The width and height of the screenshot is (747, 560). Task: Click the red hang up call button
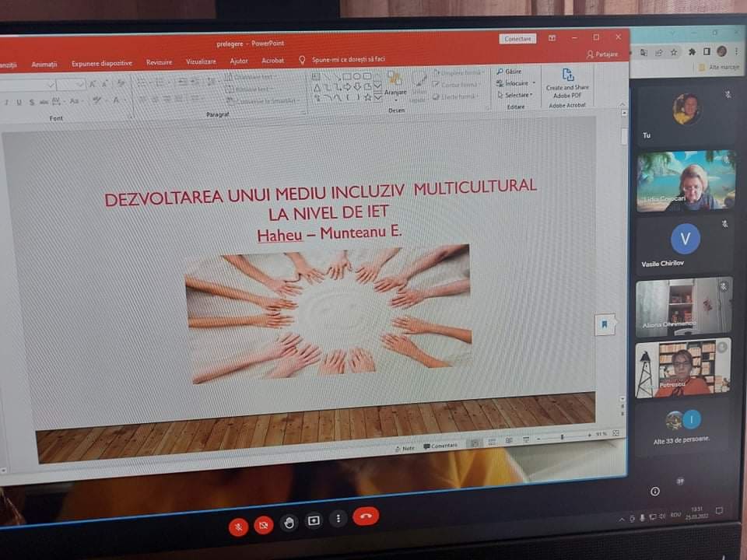point(365,516)
